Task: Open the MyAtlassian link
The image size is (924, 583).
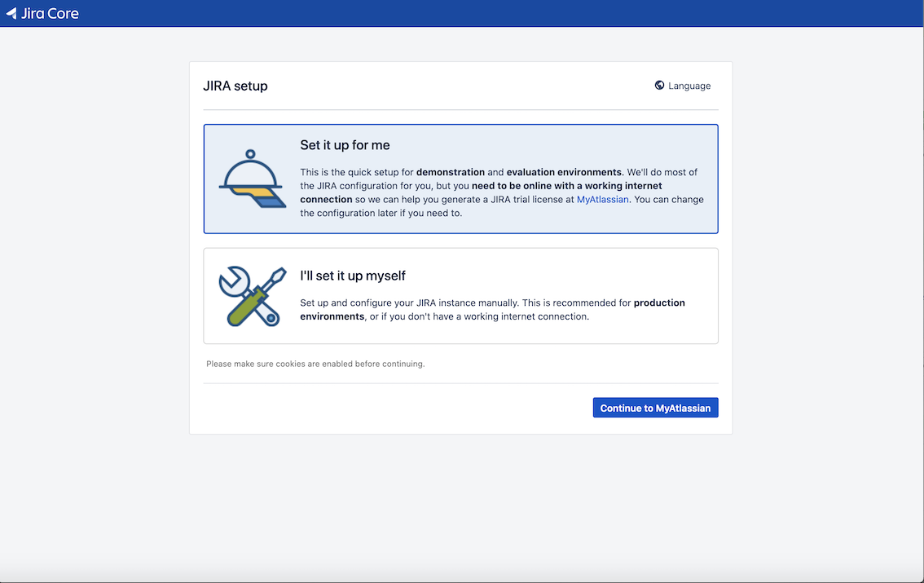Action: coord(602,199)
